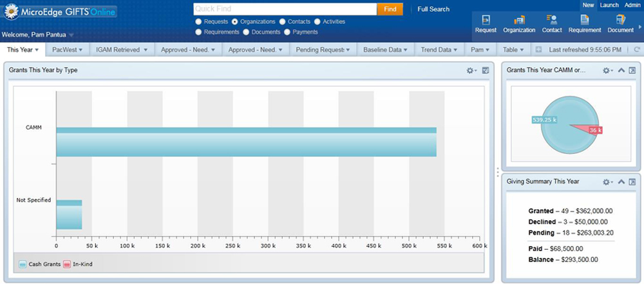Click the MicroEdge GIFTS Online logo

pos(60,12)
